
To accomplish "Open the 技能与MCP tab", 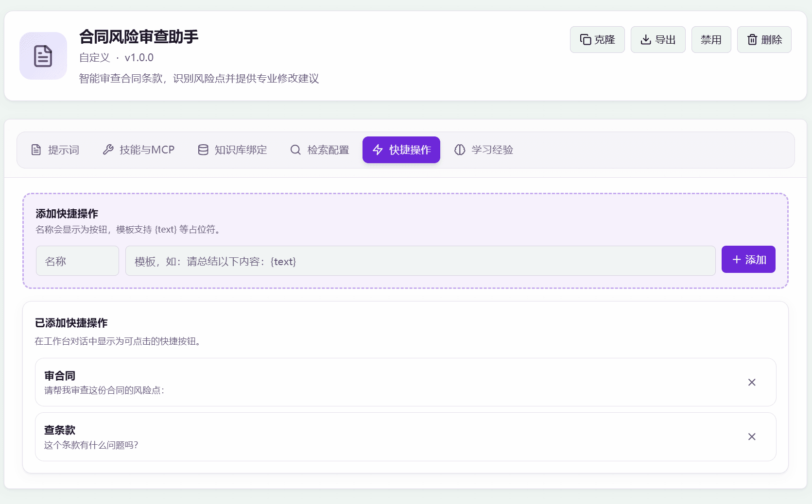I will click(x=138, y=150).
